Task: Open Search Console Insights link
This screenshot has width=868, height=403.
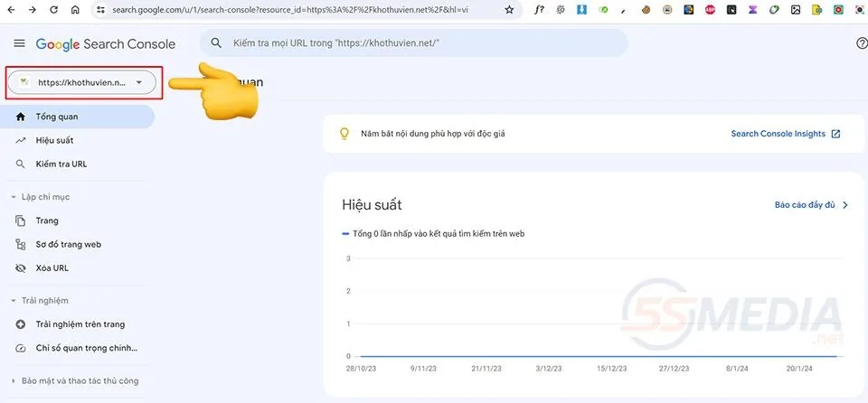Action: [778, 134]
